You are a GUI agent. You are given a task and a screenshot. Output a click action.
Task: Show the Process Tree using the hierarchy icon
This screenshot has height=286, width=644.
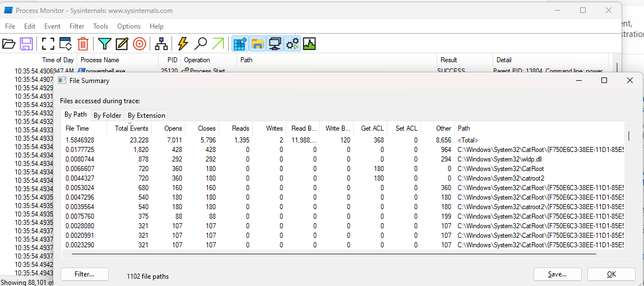click(x=161, y=44)
